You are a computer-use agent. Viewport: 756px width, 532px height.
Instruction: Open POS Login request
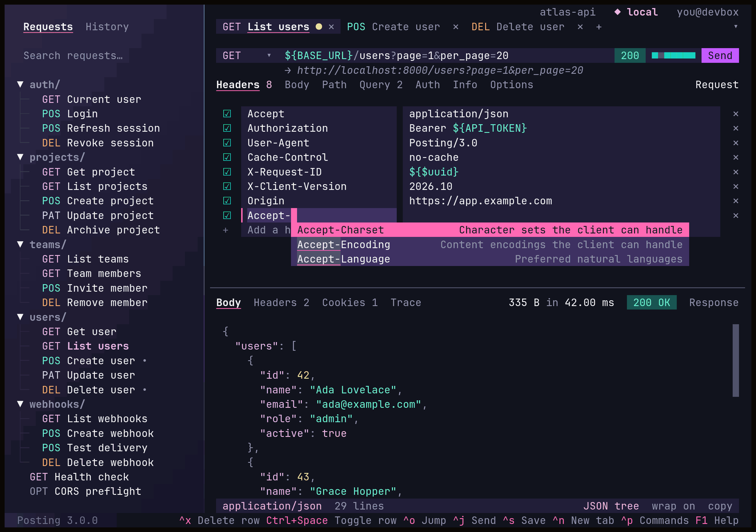(x=70, y=114)
